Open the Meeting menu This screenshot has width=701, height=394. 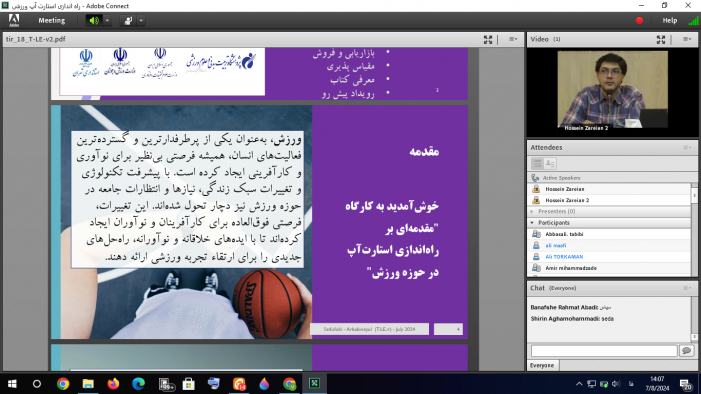[x=51, y=20]
